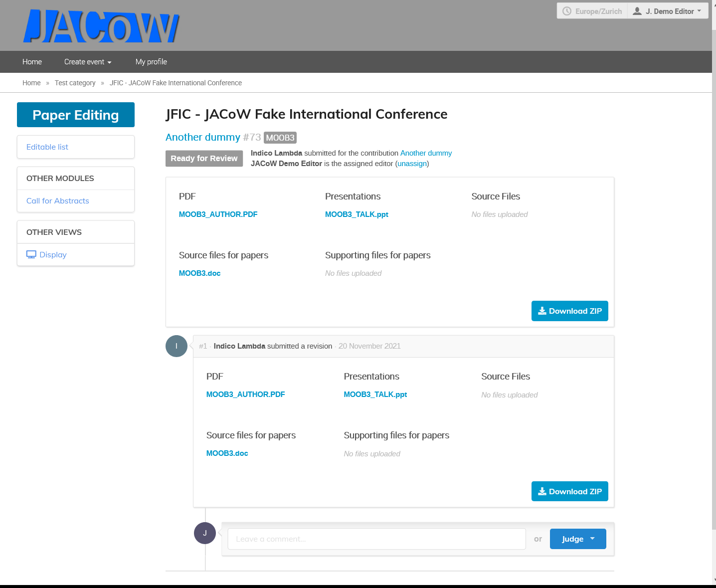Click the JACoW logo
This screenshot has width=716, height=588.
click(101, 26)
